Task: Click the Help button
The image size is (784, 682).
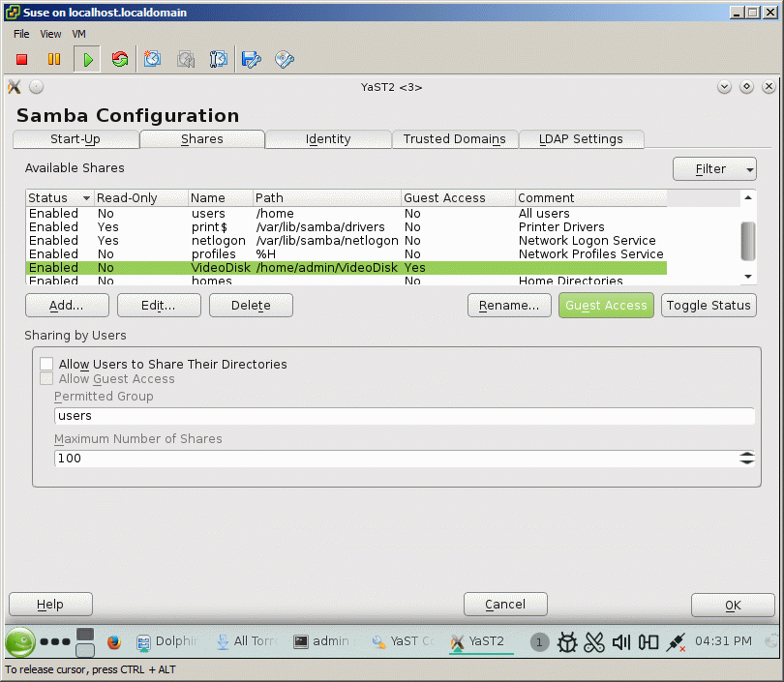Action: coord(50,605)
